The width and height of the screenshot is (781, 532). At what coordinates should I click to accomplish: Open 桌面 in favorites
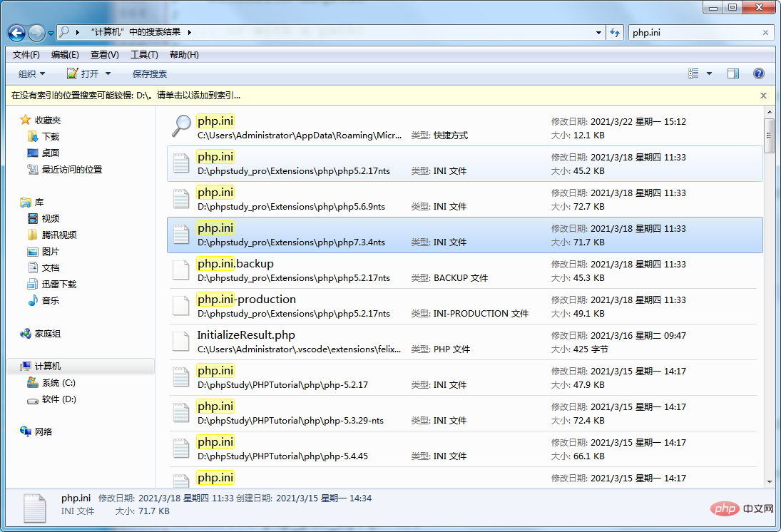(44, 153)
